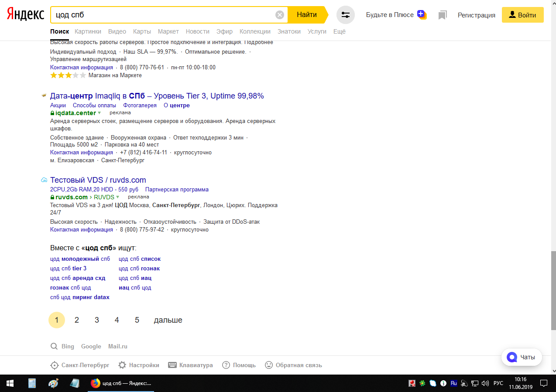Open Будьте в Плюсе link
556x392 pixels.
click(390, 15)
